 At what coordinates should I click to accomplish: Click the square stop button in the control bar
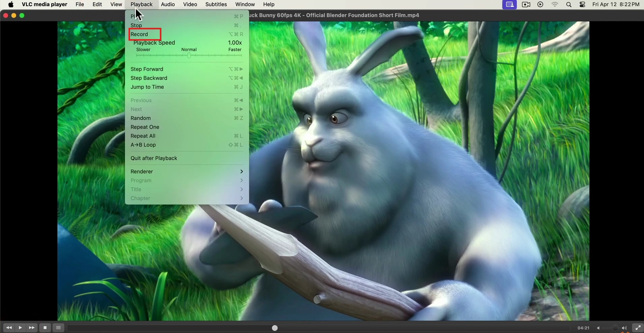[45, 328]
